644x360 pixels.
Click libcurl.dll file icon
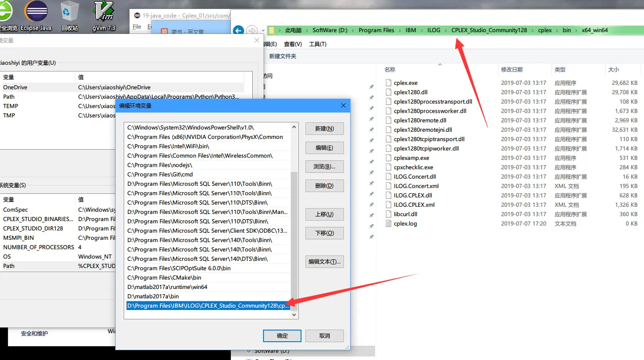(x=389, y=214)
